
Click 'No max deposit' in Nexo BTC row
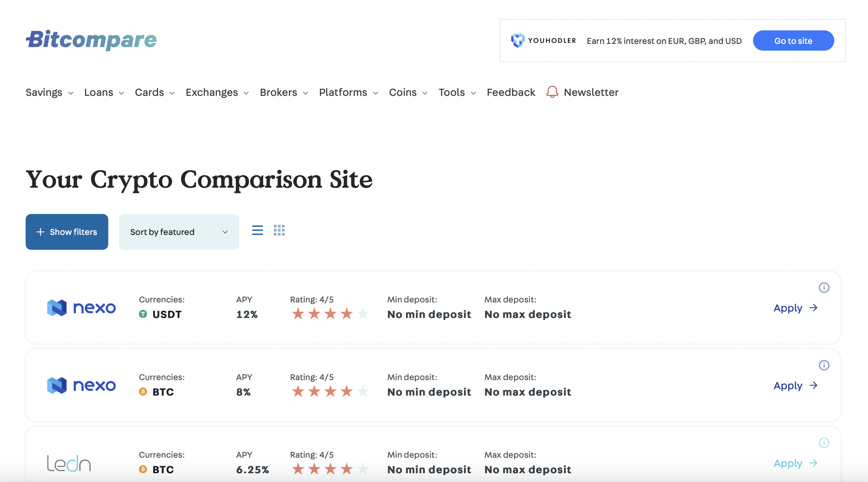528,392
